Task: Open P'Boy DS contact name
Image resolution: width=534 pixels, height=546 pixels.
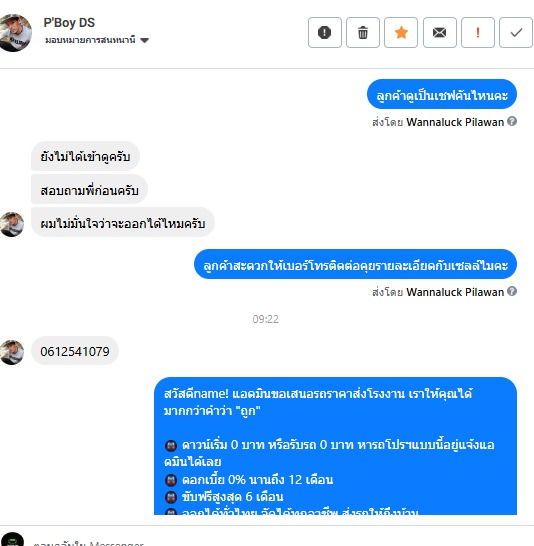Action: 69,23
